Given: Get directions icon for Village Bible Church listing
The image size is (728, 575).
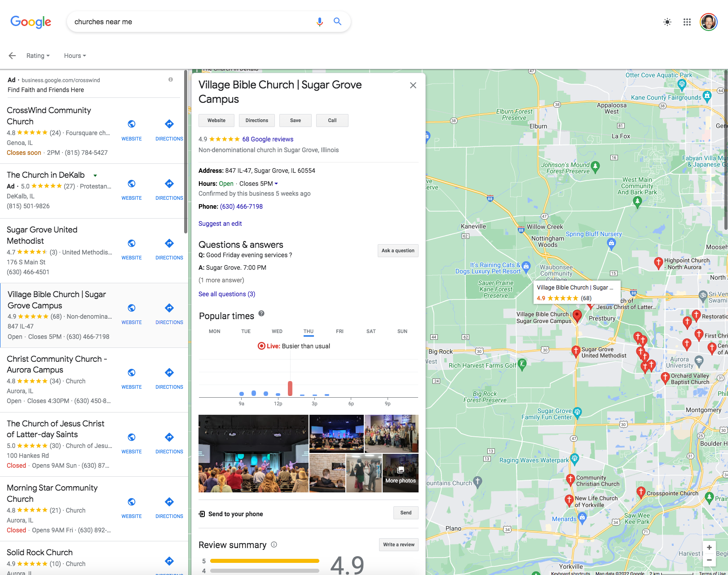Looking at the screenshot, I should [x=169, y=308].
